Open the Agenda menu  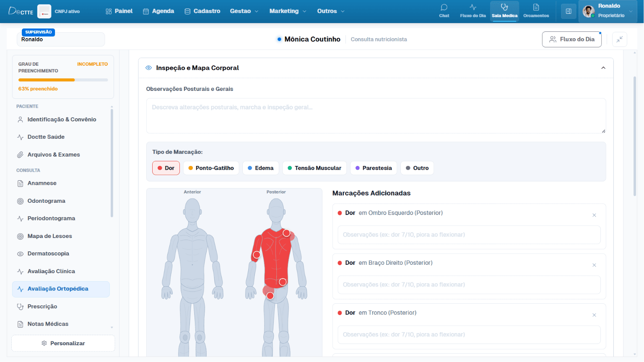[x=158, y=11]
